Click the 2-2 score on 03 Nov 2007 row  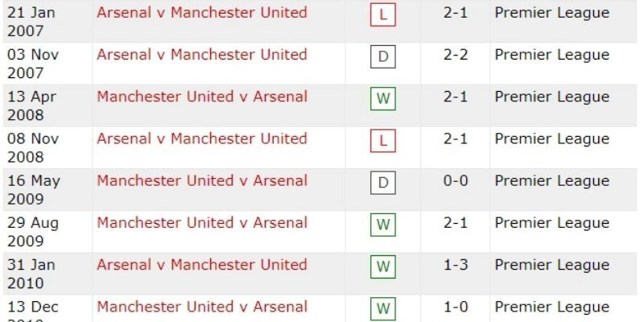[x=456, y=55]
